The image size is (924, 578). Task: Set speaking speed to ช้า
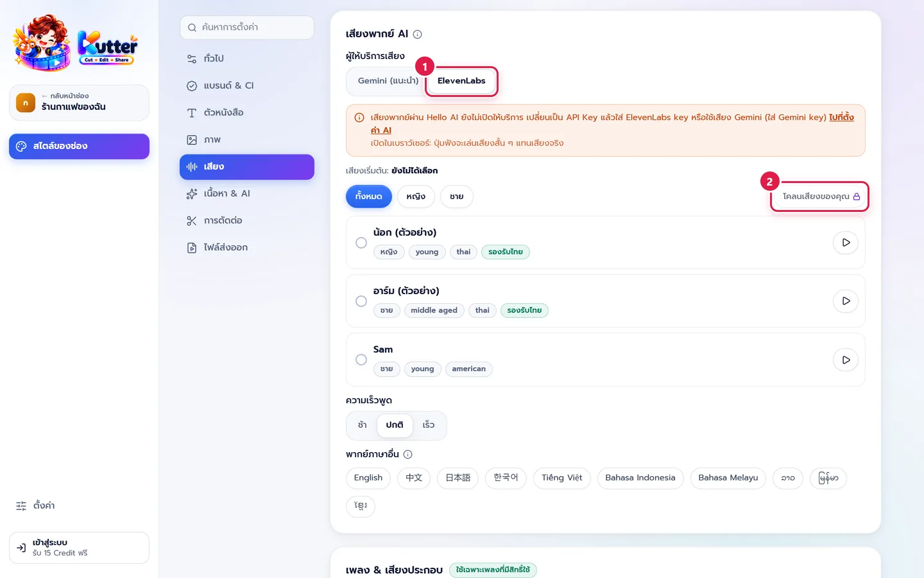pos(363,425)
